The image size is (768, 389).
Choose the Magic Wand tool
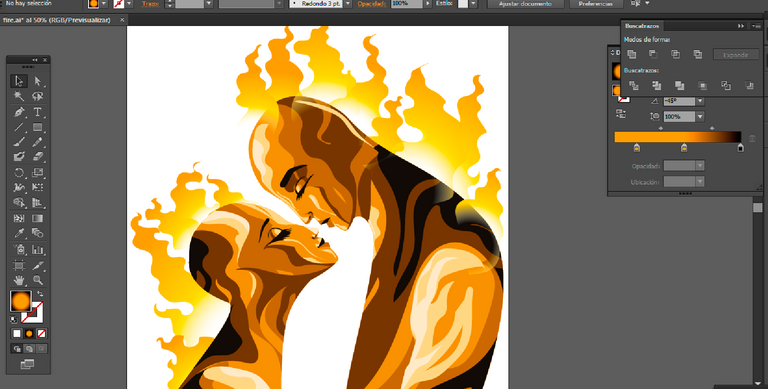tap(19, 96)
